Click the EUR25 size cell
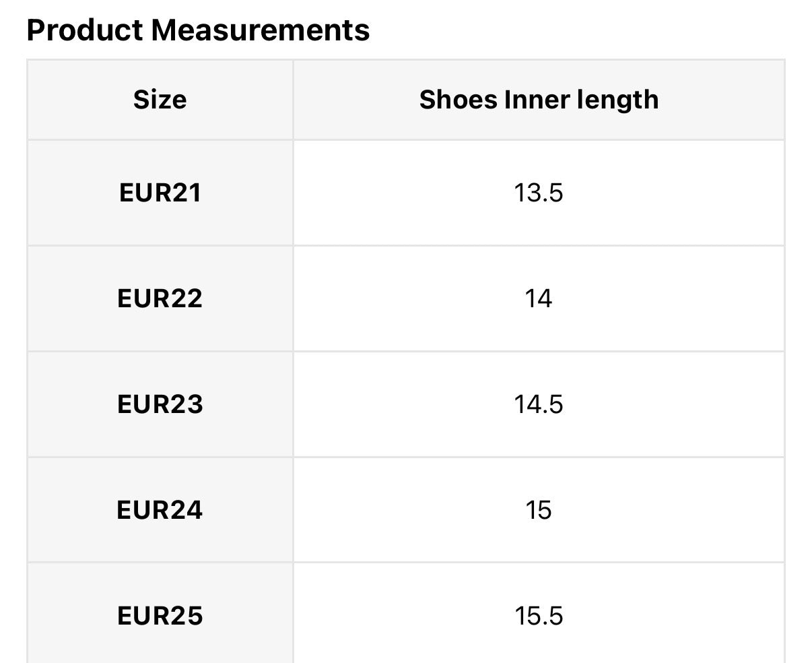The height and width of the screenshot is (663, 812). point(160,616)
